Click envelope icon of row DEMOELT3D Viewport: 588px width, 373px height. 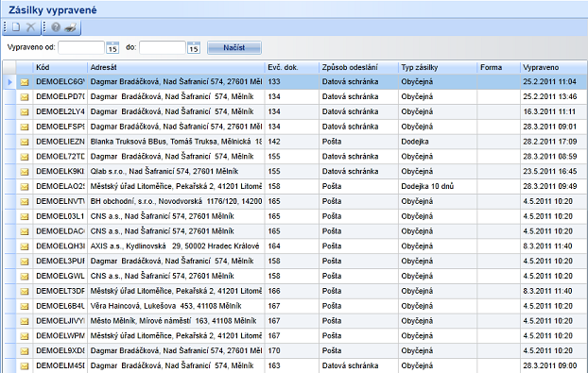(x=25, y=292)
